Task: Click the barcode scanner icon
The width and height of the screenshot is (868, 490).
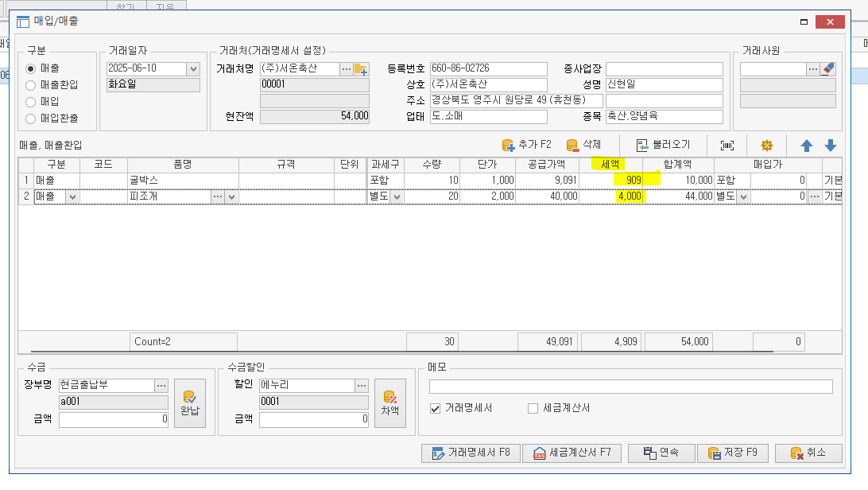Action: click(x=727, y=146)
